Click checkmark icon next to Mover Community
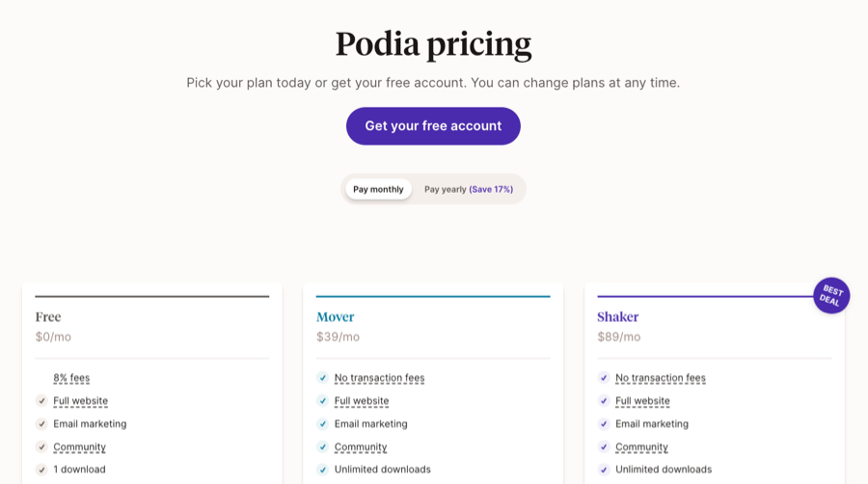The width and height of the screenshot is (868, 484). click(x=323, y=446)
